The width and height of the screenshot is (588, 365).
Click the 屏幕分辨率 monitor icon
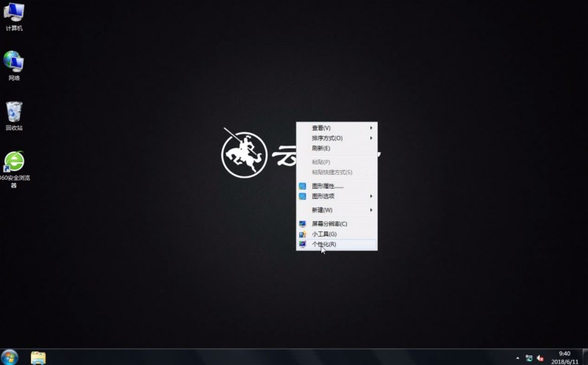click(x=303, y=224)
